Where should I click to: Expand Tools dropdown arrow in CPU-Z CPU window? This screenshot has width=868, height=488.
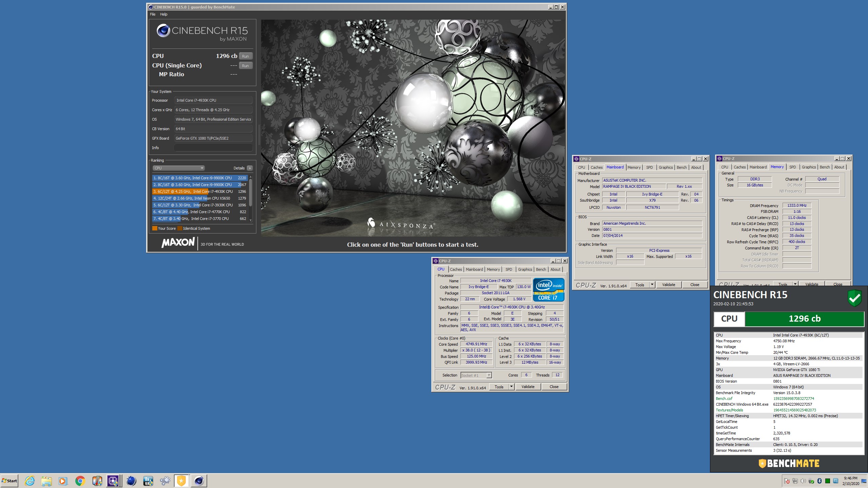pyautogui.click(x=511, y=387)
